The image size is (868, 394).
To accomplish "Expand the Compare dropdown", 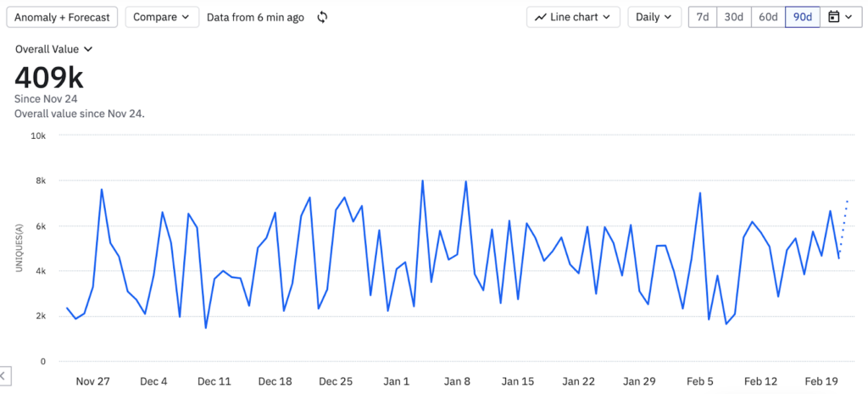I will (x=161, y=17).
